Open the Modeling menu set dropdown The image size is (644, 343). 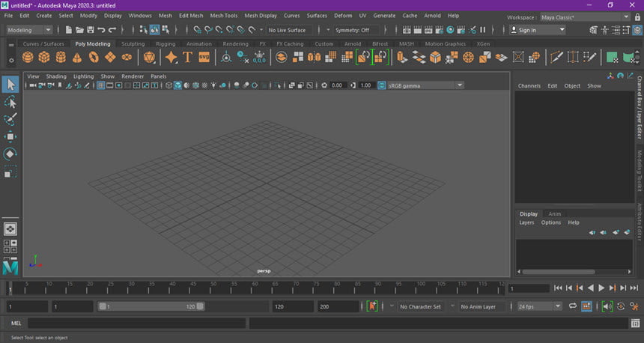click(x=29, y=30)
